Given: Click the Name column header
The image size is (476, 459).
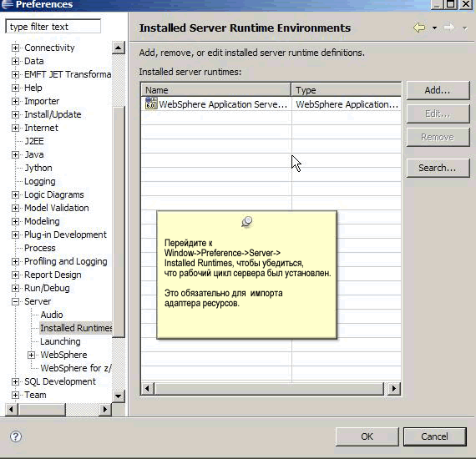Looking at the screenshot, I should coord(215,90).
